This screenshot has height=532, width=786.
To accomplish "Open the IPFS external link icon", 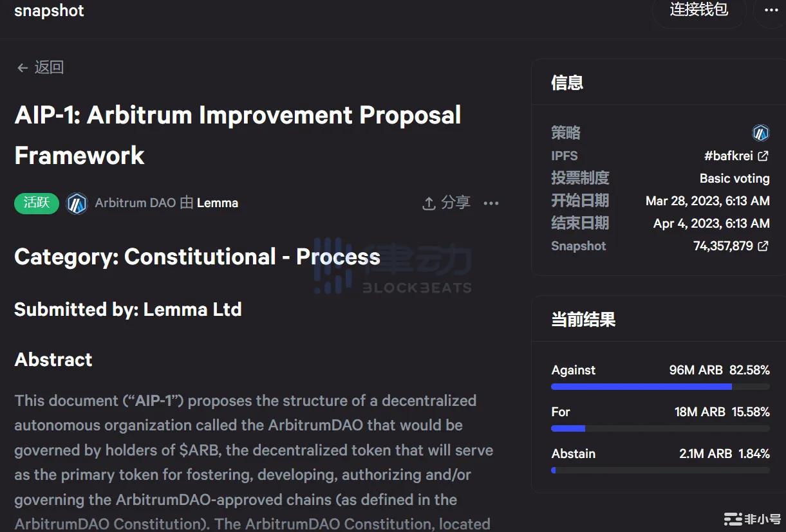I will click(763, 156).
